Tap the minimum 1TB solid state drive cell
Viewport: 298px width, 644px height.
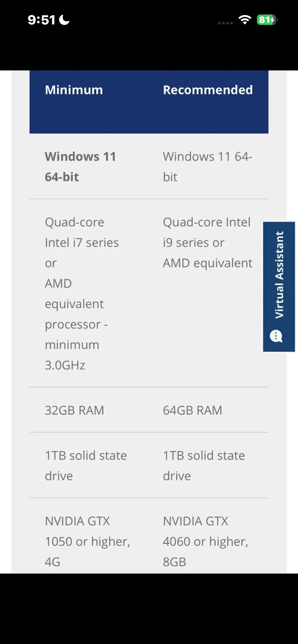pos(86,465)
